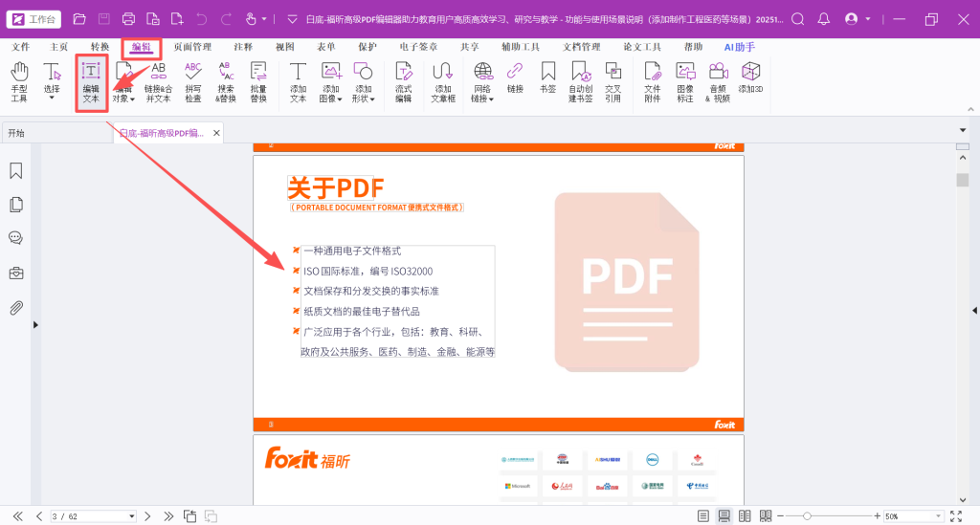Open the 文件 (File) menu

click(20, 47)
